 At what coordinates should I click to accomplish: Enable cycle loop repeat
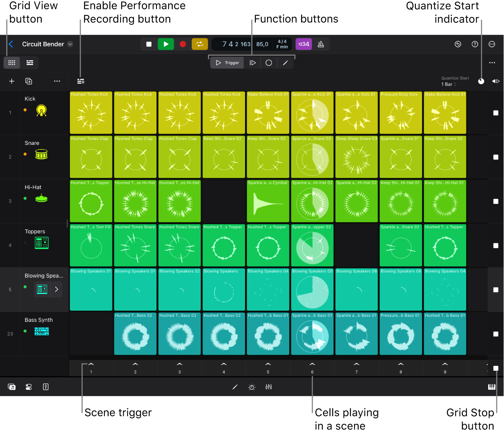click(200, 44)
